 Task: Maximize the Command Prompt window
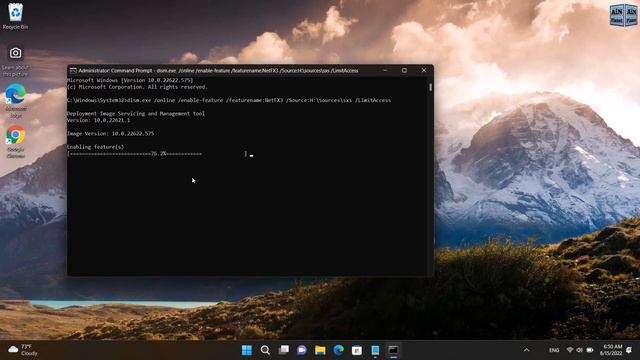404,70
